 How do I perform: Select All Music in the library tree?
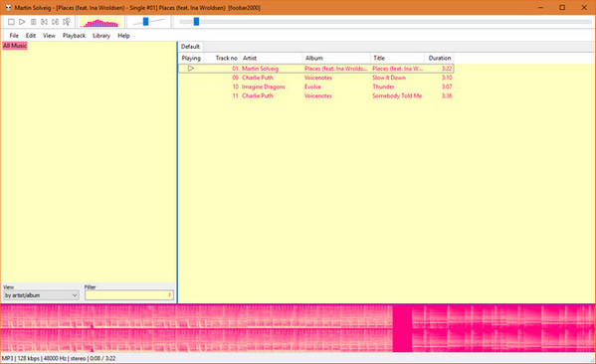(x=15, y=46)
